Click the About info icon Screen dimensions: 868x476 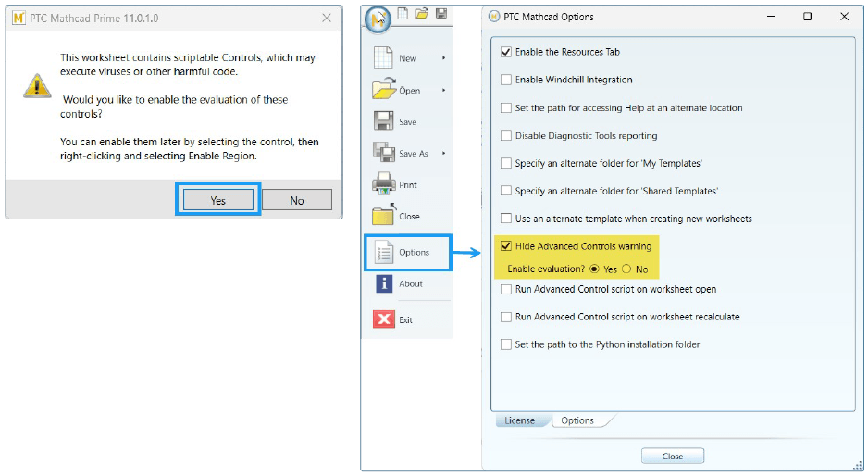point(384,283)
